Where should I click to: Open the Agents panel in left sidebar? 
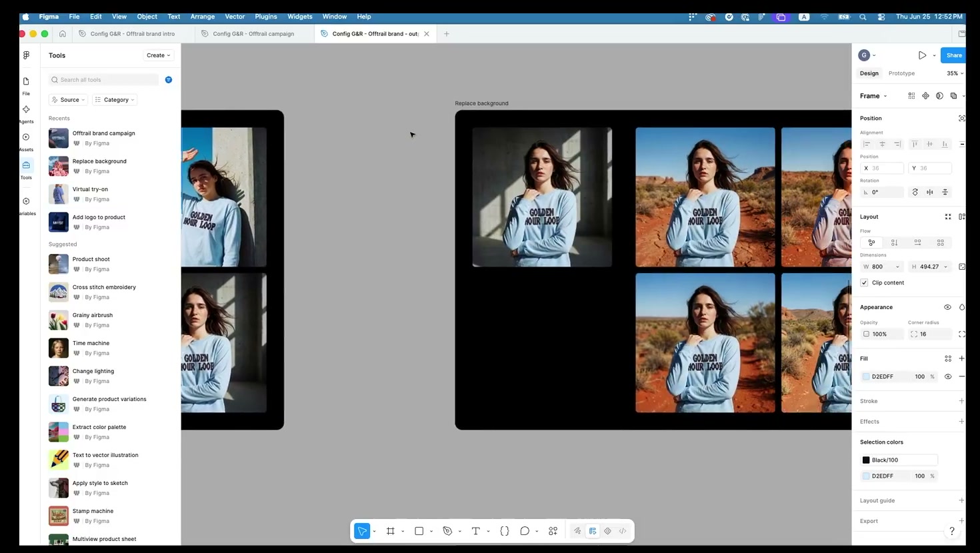(26, 113)
